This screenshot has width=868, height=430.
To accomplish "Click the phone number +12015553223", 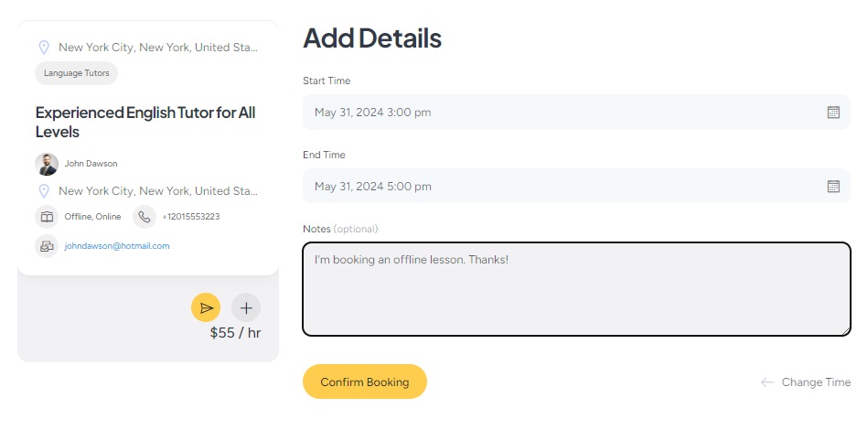I will 190,217.
